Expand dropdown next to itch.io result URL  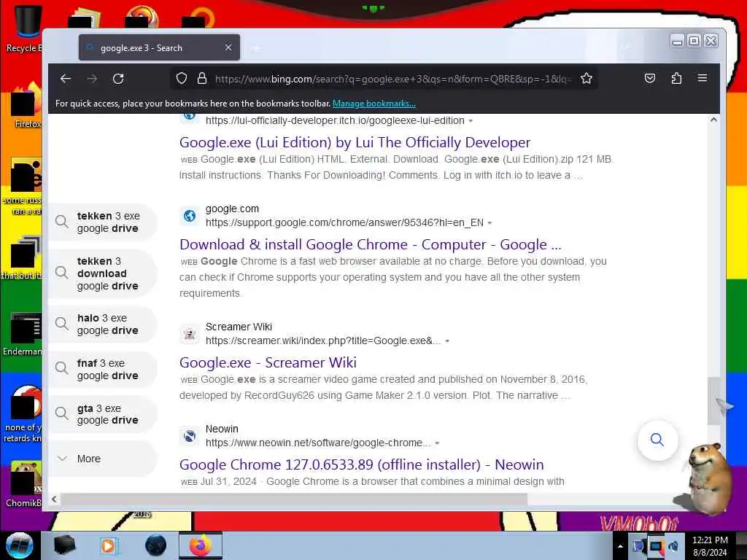click(471, 121)
